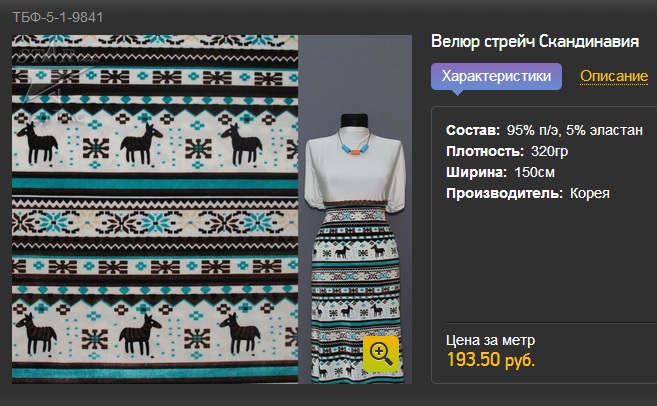Screen dimensions: 657x406
Task: Open the fabric pattern close-up image
Action: tap(155, 209)
